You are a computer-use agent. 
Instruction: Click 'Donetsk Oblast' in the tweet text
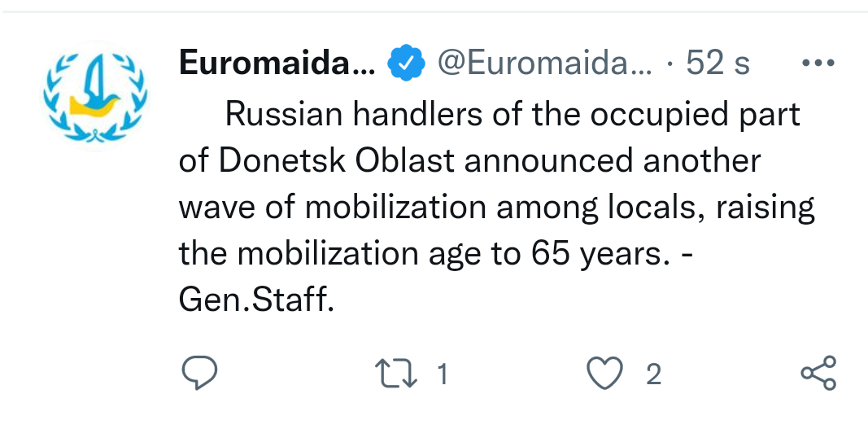337,160
